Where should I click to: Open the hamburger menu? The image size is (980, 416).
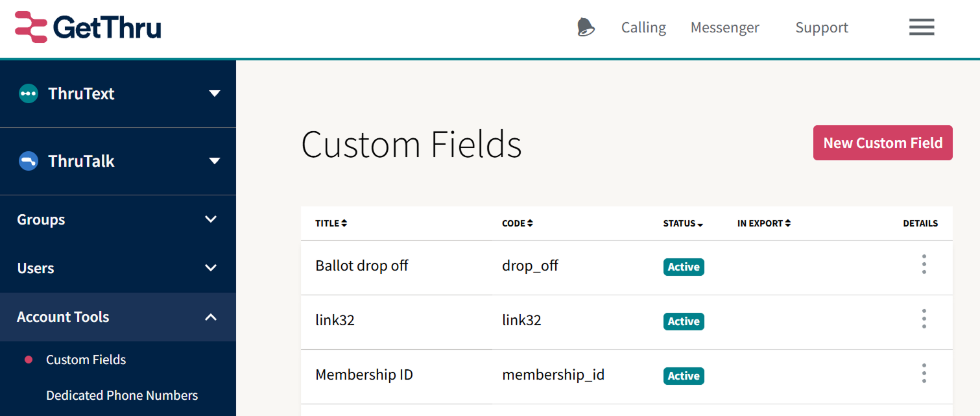922,27
